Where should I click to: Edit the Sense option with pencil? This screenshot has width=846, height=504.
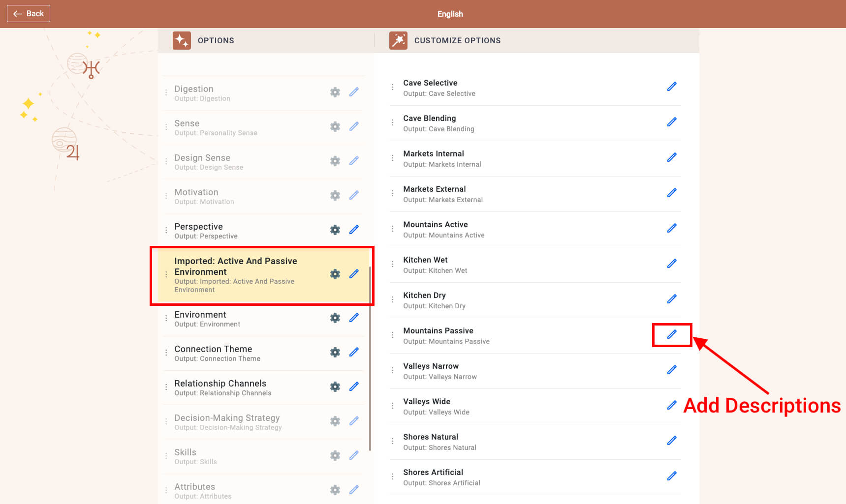[x=354, y=126]
